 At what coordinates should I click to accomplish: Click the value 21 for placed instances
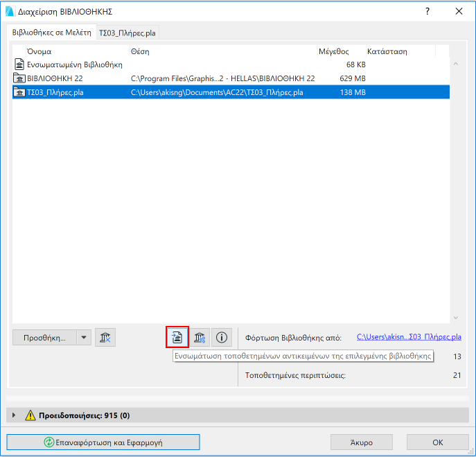(457, 375)
